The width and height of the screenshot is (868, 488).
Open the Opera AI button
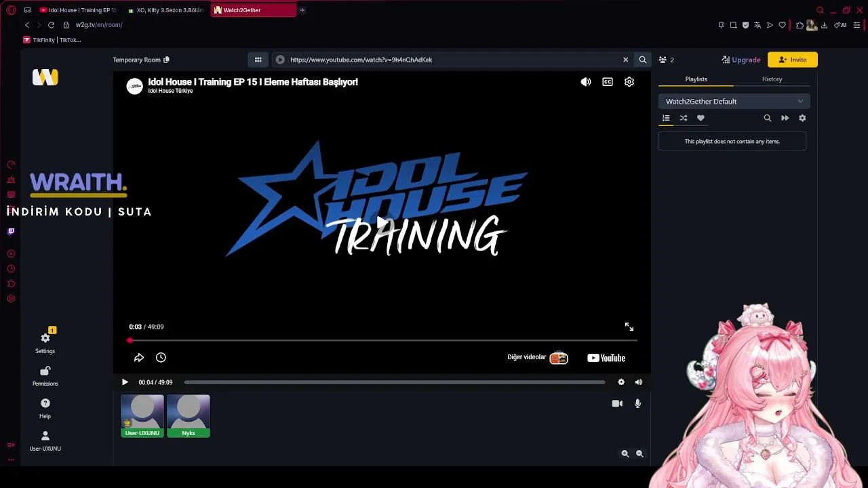(841, 25)
